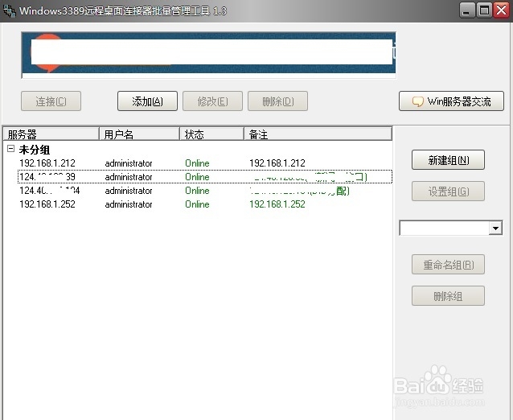Click the 设置组(G) button

pyautogui.click(x=448, y=191)
